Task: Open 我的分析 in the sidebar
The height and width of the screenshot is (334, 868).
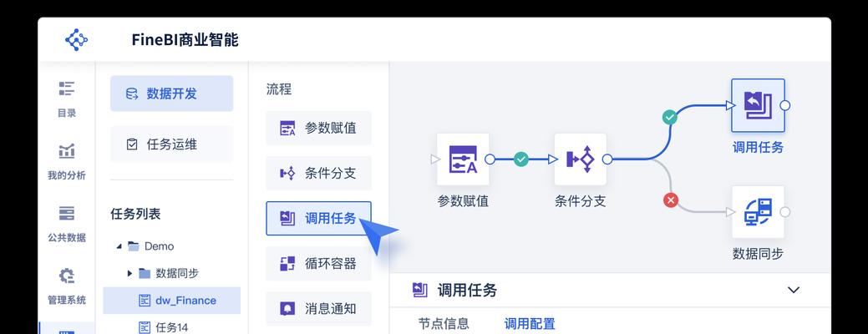Action: click(67, 162)
